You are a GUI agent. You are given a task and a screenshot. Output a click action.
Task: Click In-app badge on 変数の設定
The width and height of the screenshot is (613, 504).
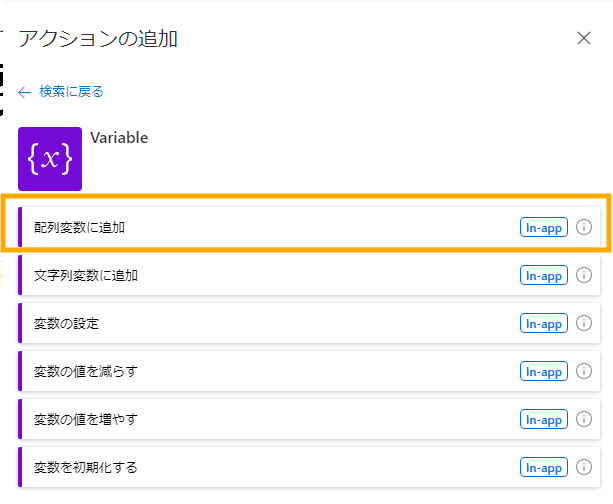[544, 323]
